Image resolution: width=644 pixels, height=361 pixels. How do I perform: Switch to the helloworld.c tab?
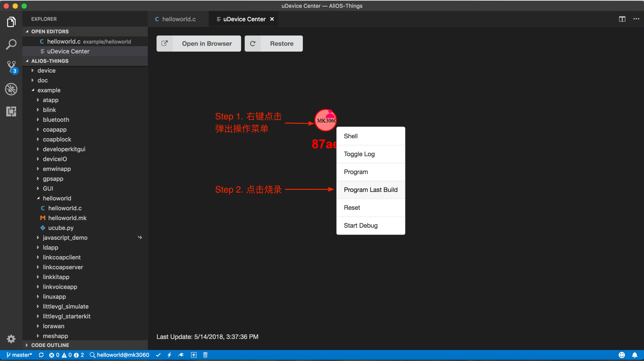pos(178,19)
